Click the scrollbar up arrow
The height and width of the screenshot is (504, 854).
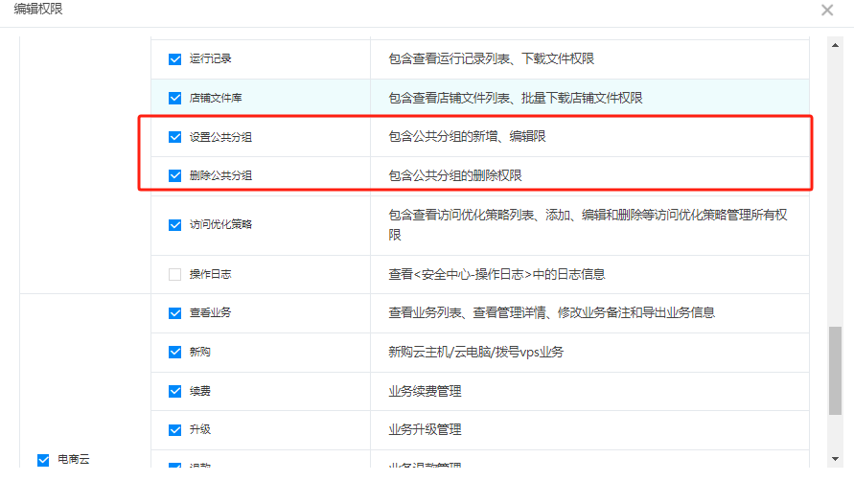pyautogui.click(x=835, y=45)
